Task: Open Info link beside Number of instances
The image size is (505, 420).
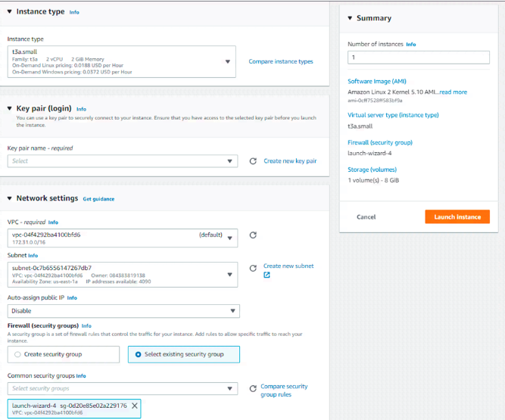Action: (x=411, y=45)
